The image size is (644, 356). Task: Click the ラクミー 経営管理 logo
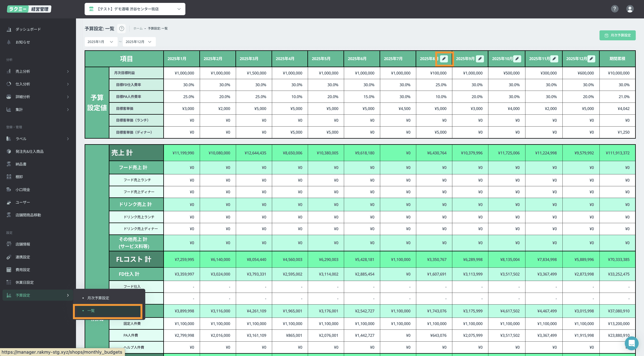tap(29, 9)
